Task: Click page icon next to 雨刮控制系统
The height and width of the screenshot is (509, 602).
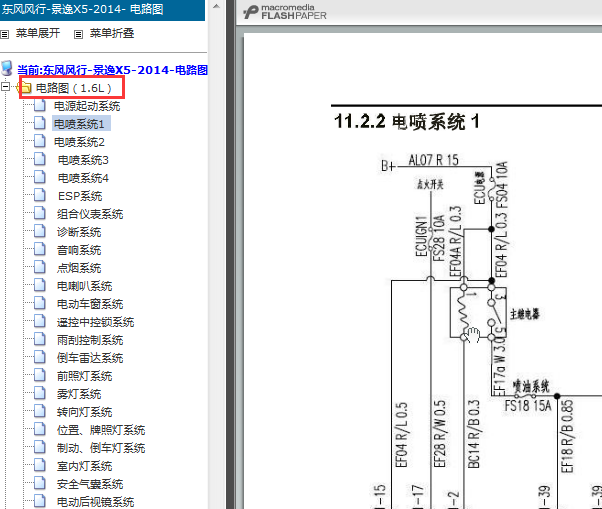Action: tap(40, 339)
